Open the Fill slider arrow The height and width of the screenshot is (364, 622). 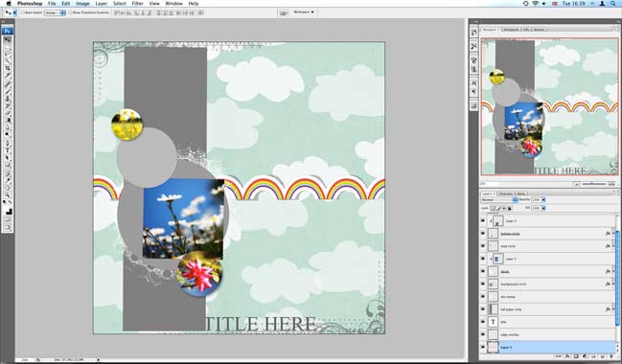(543, 208)
